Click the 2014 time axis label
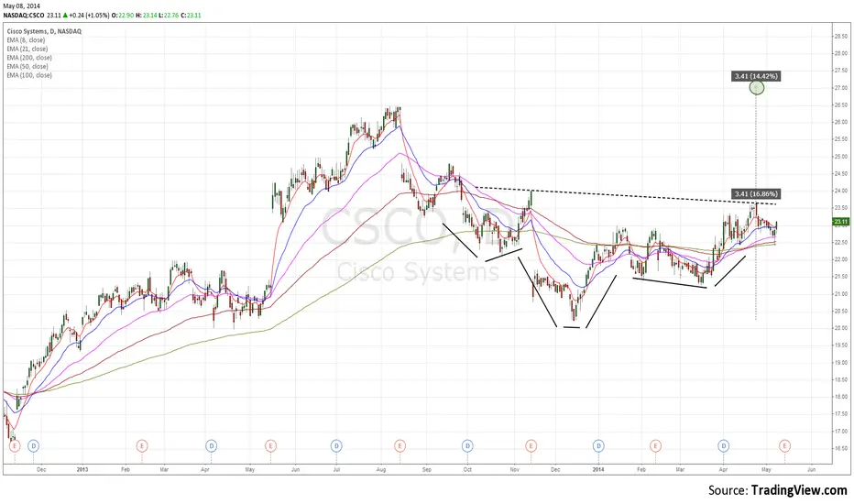The width and height of the screenshot is (854, 504). (598, 469)
